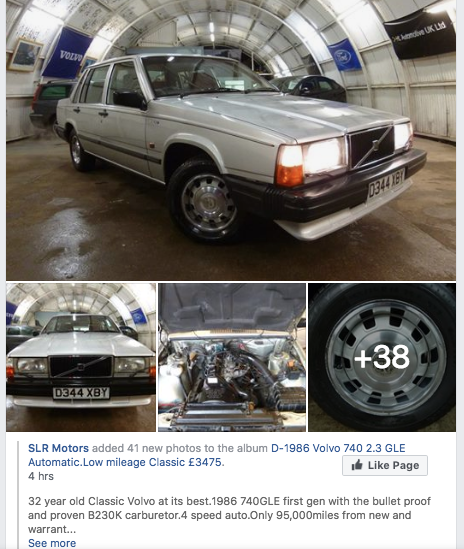Click the 4 hrs post timestamp
Viewport: 464px width, 549px height.
coord(41,476)
